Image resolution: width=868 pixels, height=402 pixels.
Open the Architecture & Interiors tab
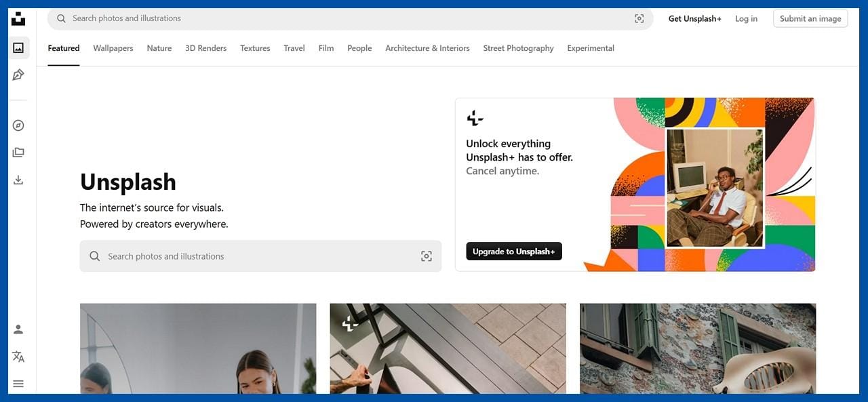[x=427, y=48]
